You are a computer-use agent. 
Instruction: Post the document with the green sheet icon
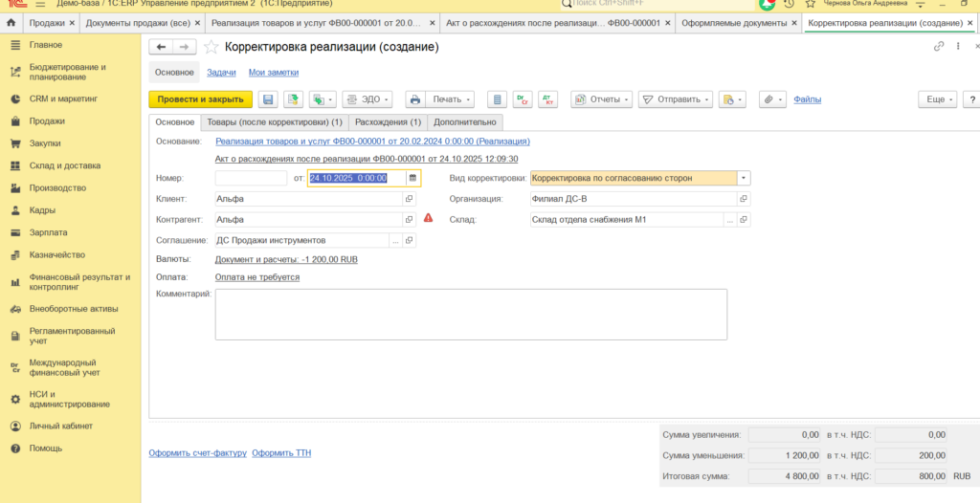293,99
